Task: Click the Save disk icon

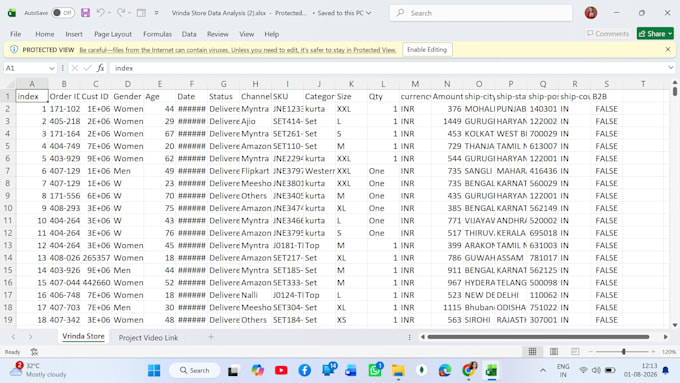Action: [x=85, y=13]
